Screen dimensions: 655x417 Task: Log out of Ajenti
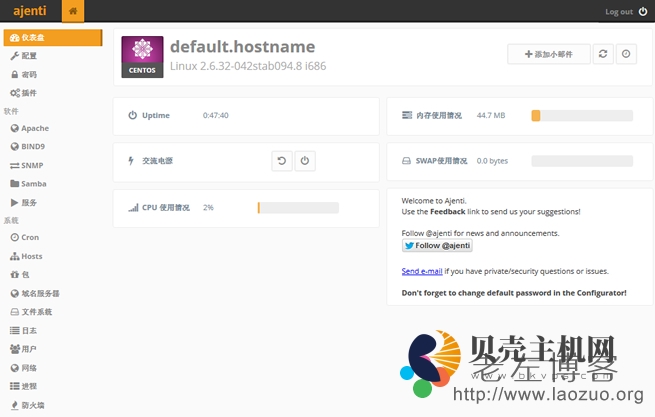[626, 12]
